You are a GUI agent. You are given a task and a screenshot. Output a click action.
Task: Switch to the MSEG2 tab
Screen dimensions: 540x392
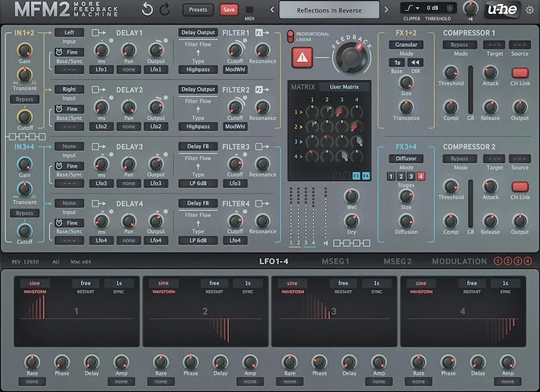397,261
